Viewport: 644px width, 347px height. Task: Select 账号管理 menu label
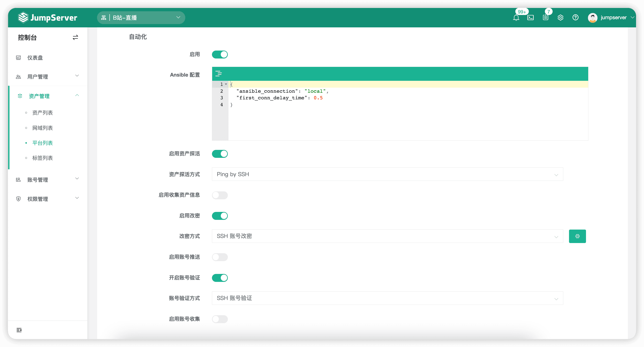click(37, 180)
